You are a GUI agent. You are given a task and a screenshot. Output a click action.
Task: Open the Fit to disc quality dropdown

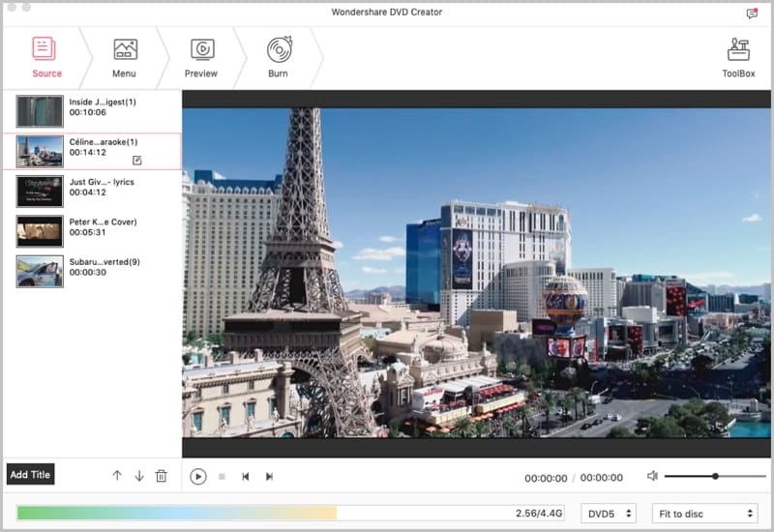point(705,514)
